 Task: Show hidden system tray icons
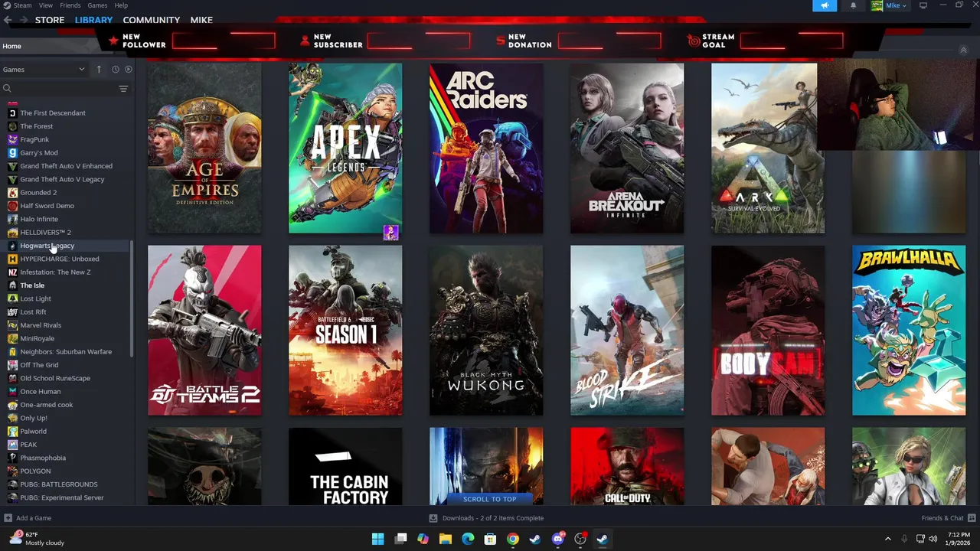click(x=888, y=539)
